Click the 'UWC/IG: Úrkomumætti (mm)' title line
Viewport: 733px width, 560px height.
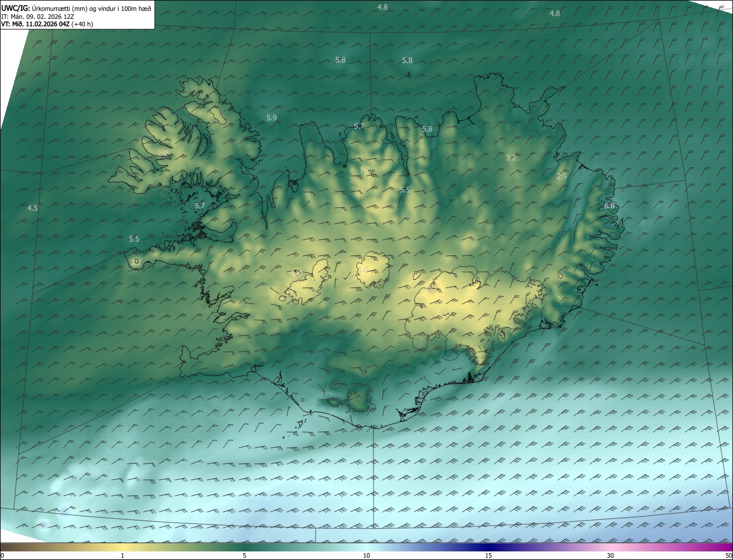pos(76,8)
